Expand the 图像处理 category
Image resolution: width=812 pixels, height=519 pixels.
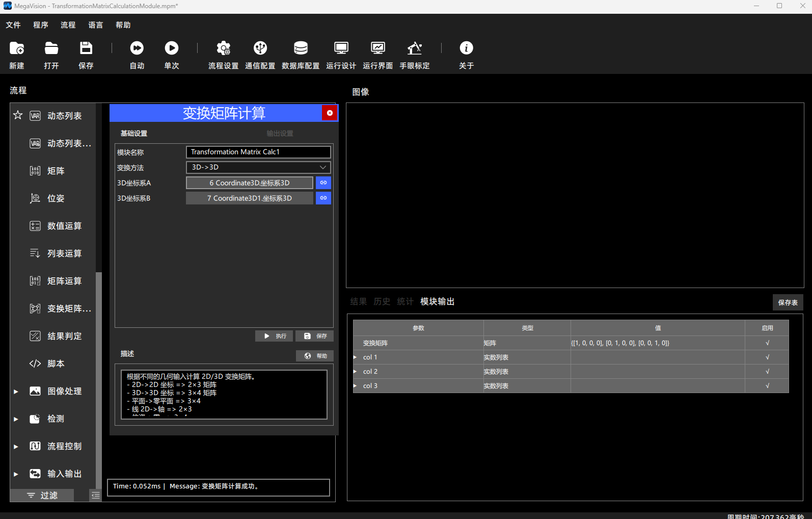pyautogui.click(x=16, y=392)
